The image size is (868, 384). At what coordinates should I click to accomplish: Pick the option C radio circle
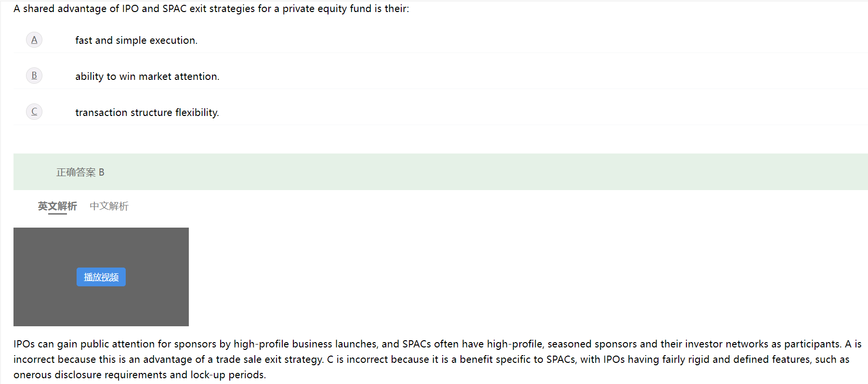point(34,112)
